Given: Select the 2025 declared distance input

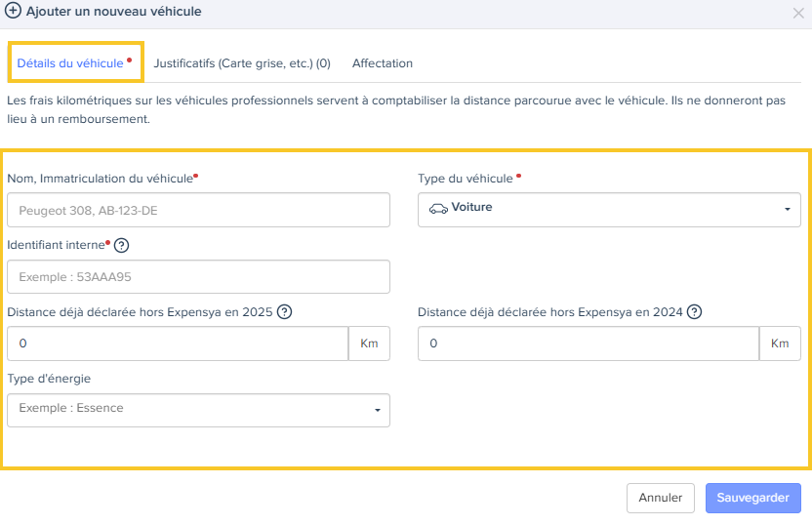Looking at the screenshot, I should 178,343.
